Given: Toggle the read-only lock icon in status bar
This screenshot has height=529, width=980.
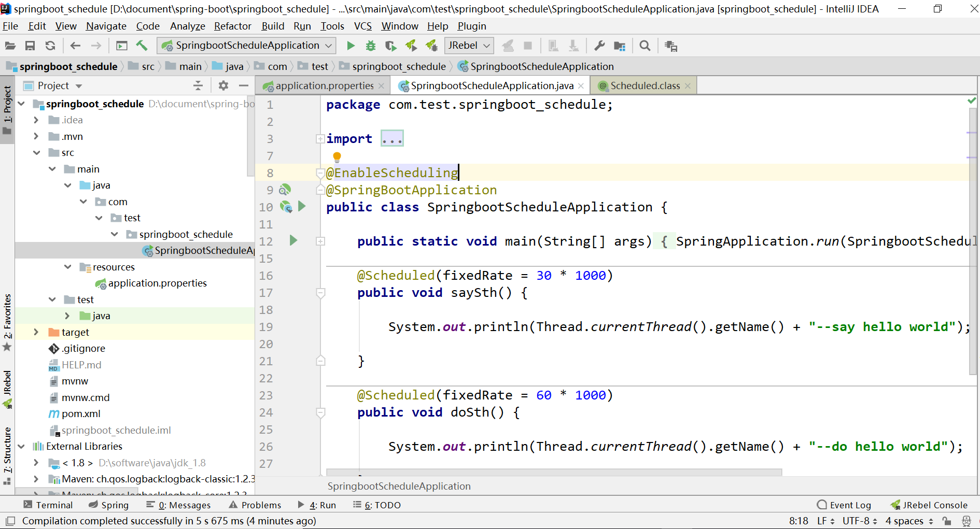Looking at the screenshot, I should [947, 521].
